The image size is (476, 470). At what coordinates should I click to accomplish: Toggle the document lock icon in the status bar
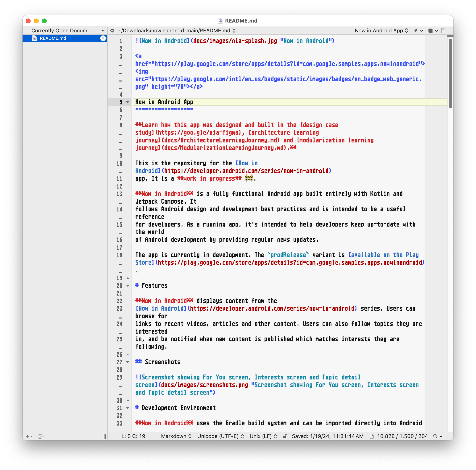point(285,436)
